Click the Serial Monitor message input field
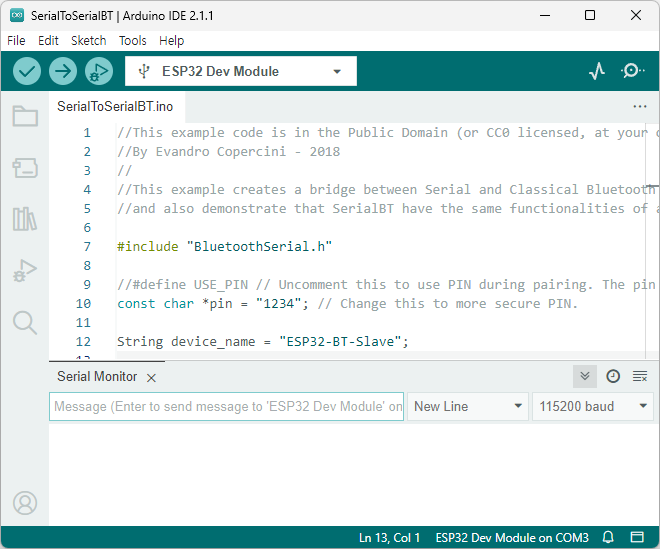Screen dimensions: 660x549 point(226,406)
